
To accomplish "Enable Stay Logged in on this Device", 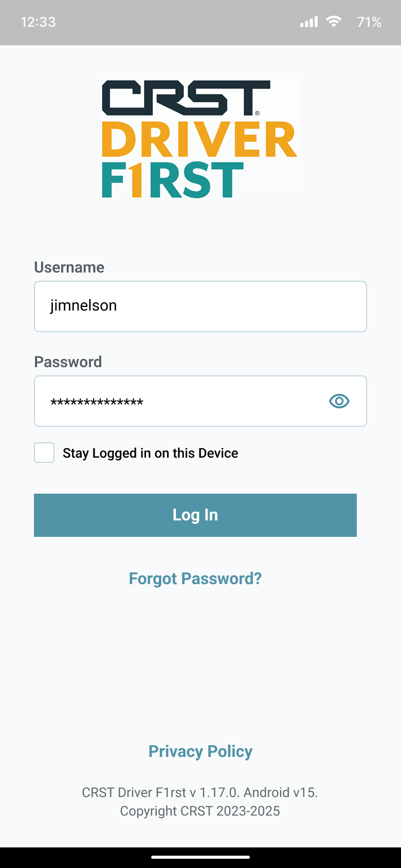I will point(44,453).
